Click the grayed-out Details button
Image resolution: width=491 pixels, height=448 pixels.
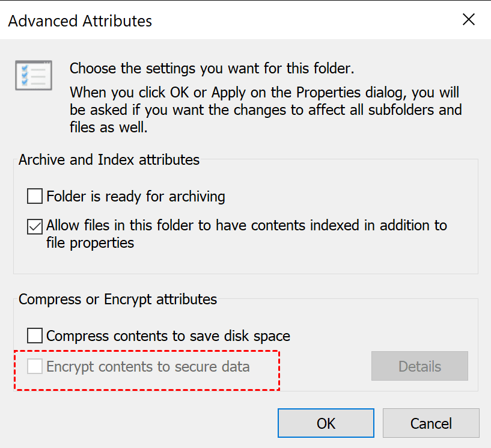click(419, 366)
